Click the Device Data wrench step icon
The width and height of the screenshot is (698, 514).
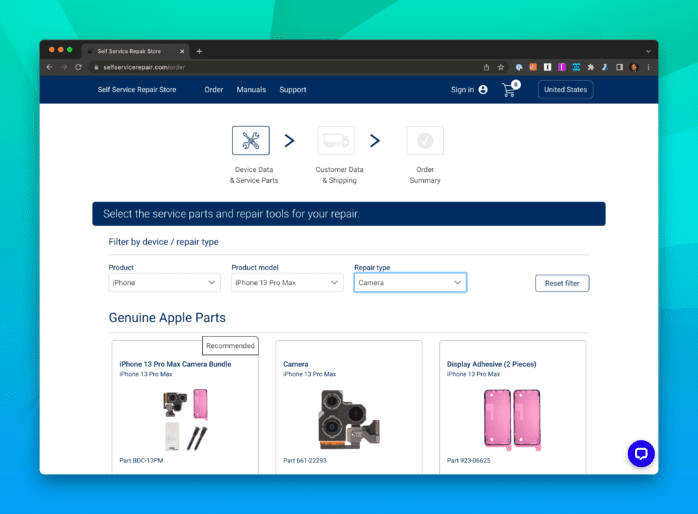point(250,140)
